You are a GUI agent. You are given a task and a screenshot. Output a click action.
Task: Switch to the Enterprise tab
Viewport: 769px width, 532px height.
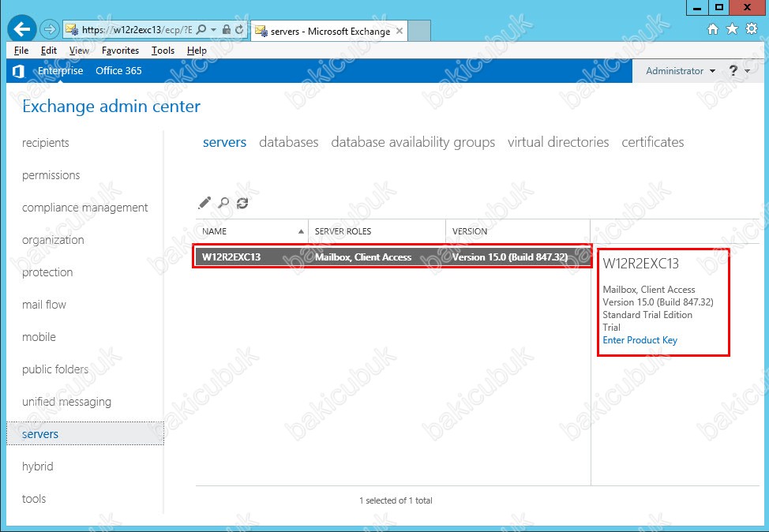coord(60,70)
